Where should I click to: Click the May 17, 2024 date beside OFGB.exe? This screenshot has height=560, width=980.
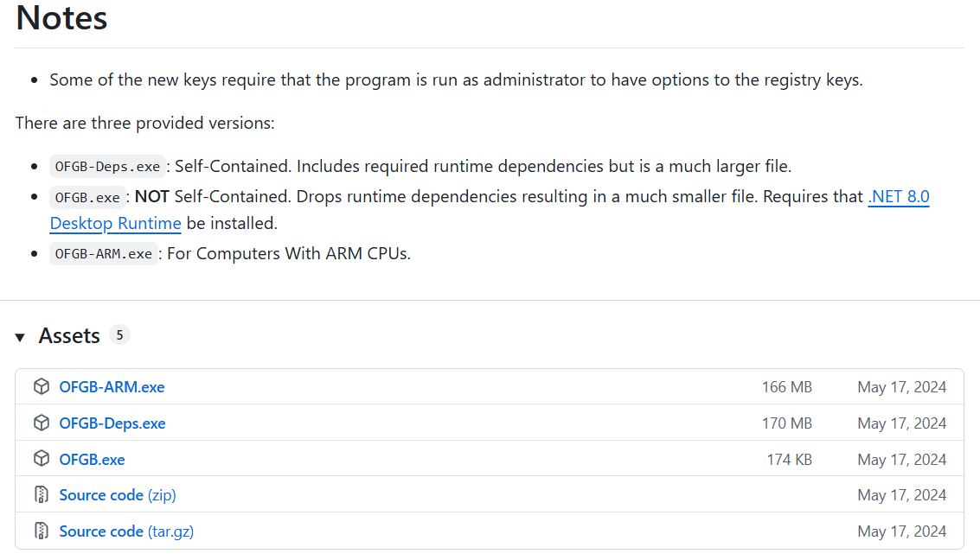(x=902, y=459)
